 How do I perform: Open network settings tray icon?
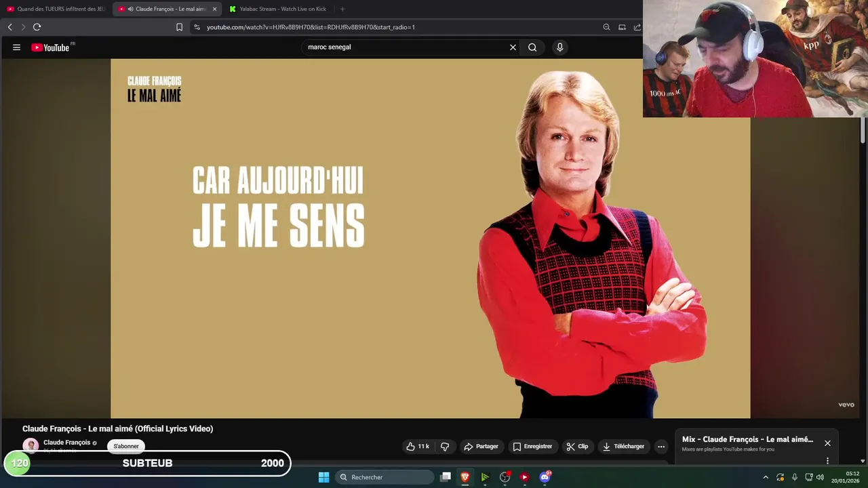(808, 477)
